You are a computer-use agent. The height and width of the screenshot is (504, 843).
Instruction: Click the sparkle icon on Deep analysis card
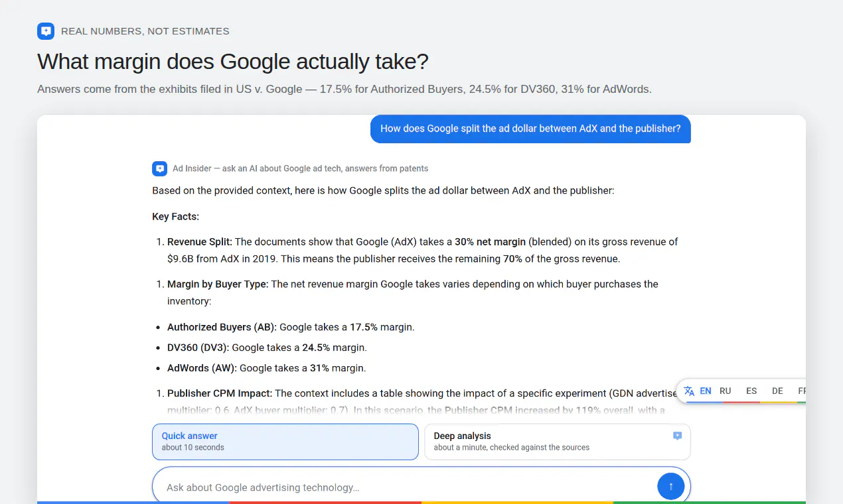(x=677, y=436)
